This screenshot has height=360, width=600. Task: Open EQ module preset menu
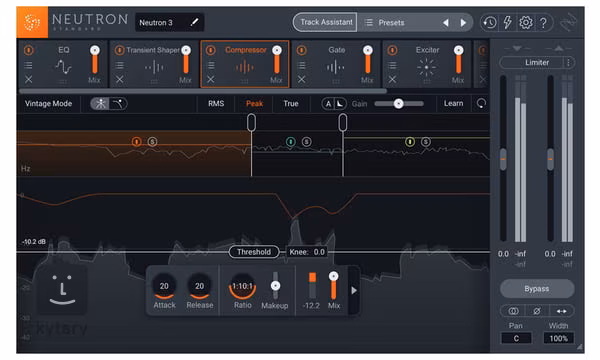coord(29,65)
